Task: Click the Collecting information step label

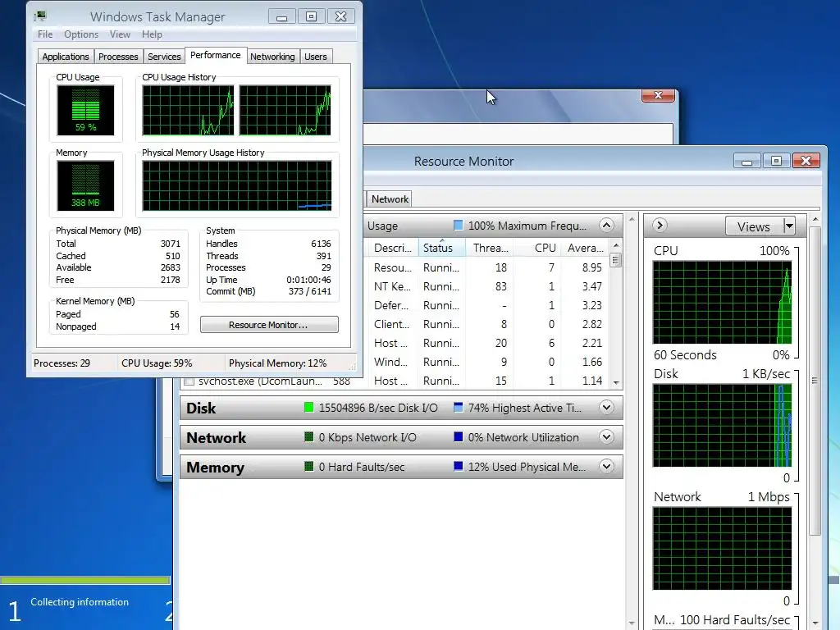Action: 80,602
